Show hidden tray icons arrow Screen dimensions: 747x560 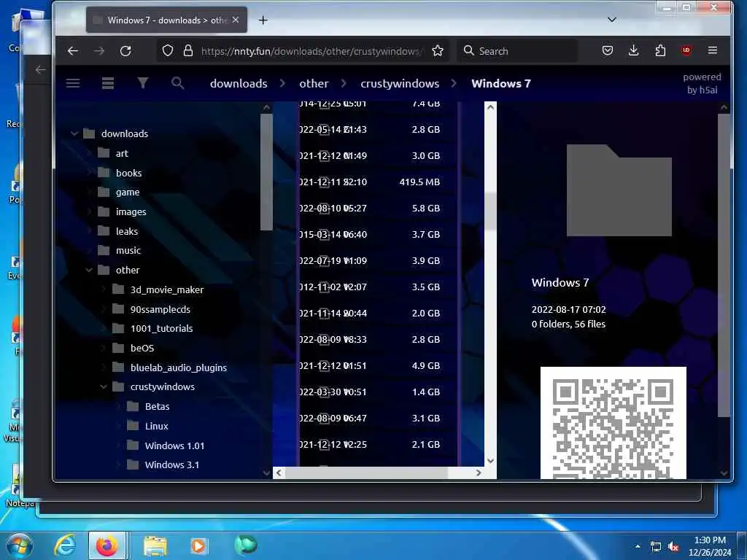[638, 546]
